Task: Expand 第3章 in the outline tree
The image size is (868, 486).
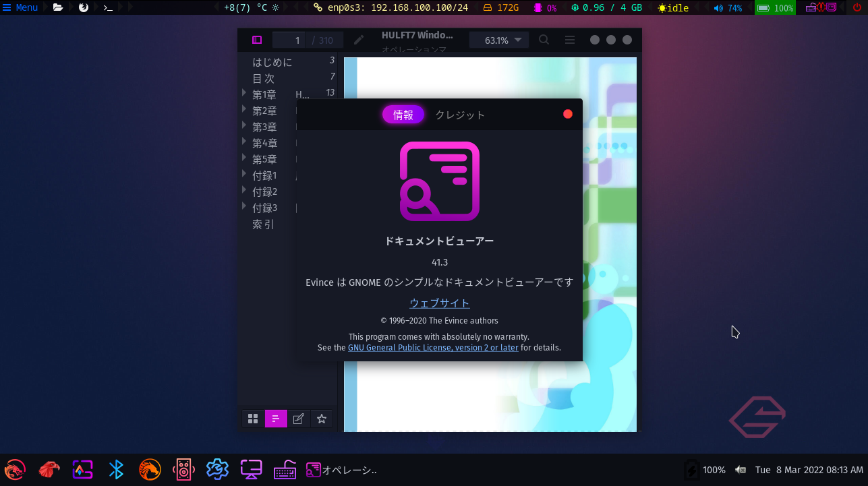Action: coord(244,125)
